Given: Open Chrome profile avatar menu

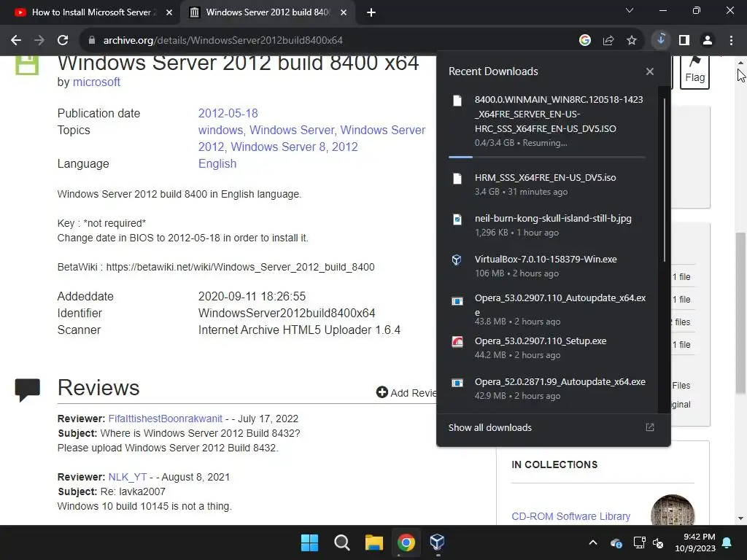Looking at the screenshot, I should coord(708,41).
